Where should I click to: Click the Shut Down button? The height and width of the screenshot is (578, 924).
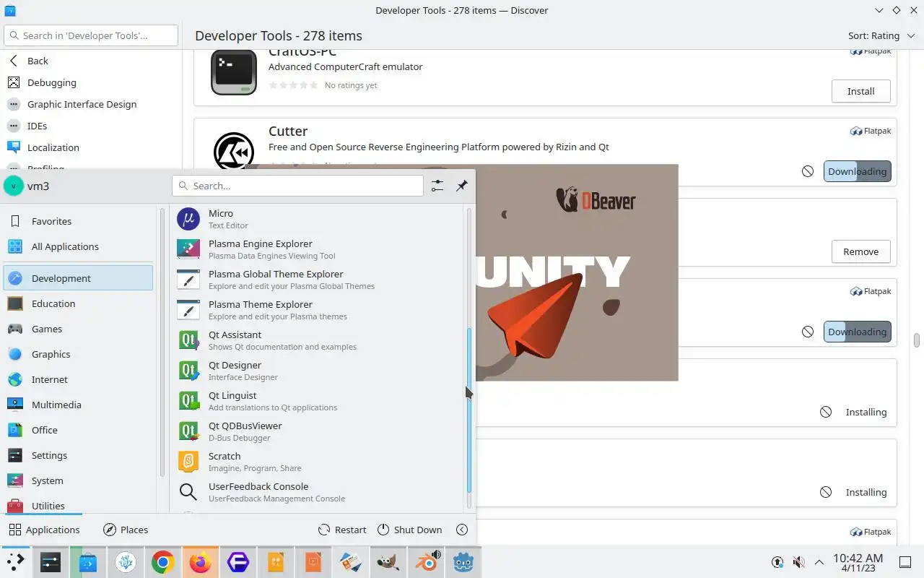tap(409, 530)
